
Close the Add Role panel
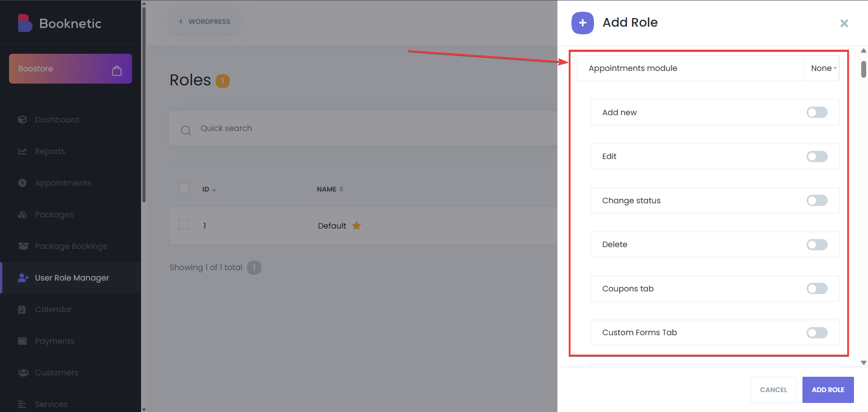(844, 23)
